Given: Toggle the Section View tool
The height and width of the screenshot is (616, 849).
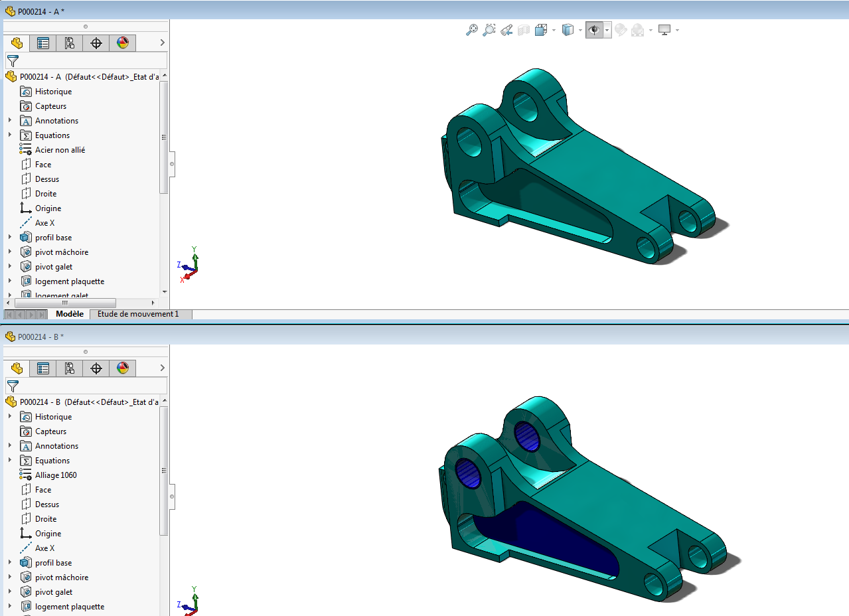Looking at the screenshot, I should click(x=524, y=30).
